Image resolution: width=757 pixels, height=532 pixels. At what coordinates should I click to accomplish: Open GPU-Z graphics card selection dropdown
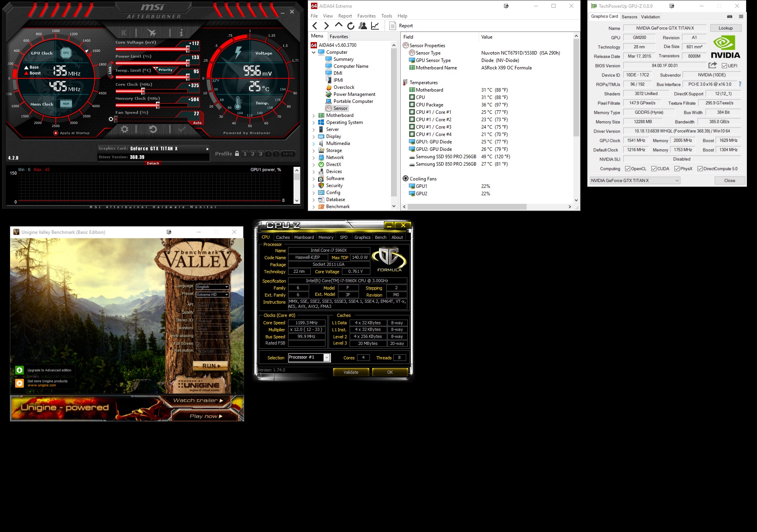pos(635,180)
